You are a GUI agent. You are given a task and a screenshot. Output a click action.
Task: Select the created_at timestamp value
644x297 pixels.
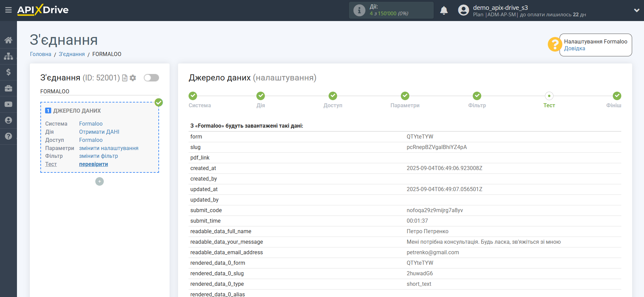click(x=444, y=168)
